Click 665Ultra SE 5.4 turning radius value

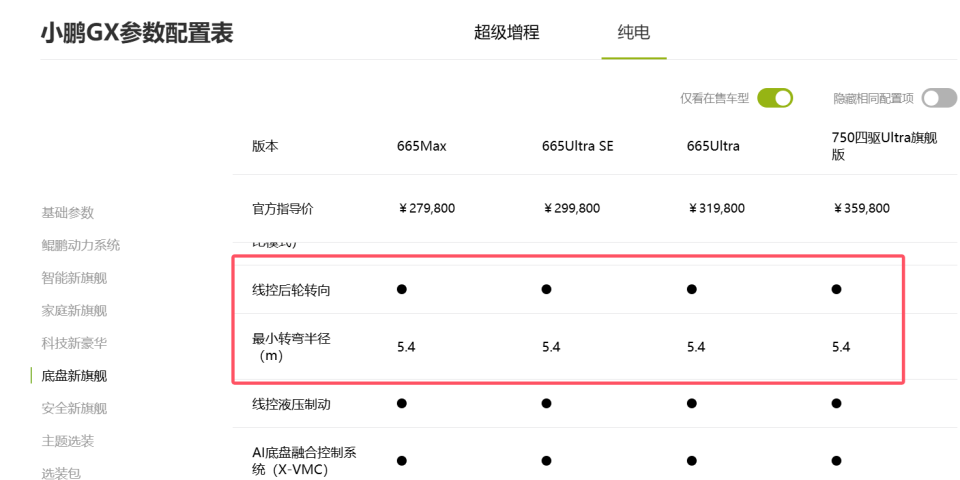click(x=551, y=347)
